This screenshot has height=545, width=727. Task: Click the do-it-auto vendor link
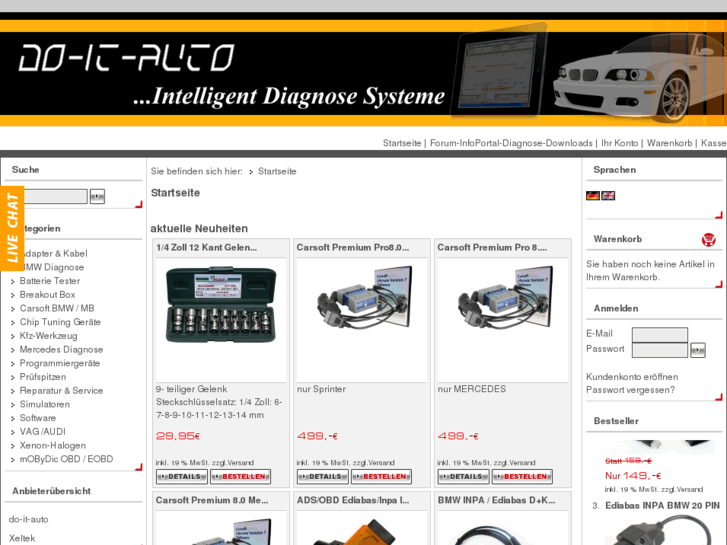pyautogui.click(x=29, y=519)
